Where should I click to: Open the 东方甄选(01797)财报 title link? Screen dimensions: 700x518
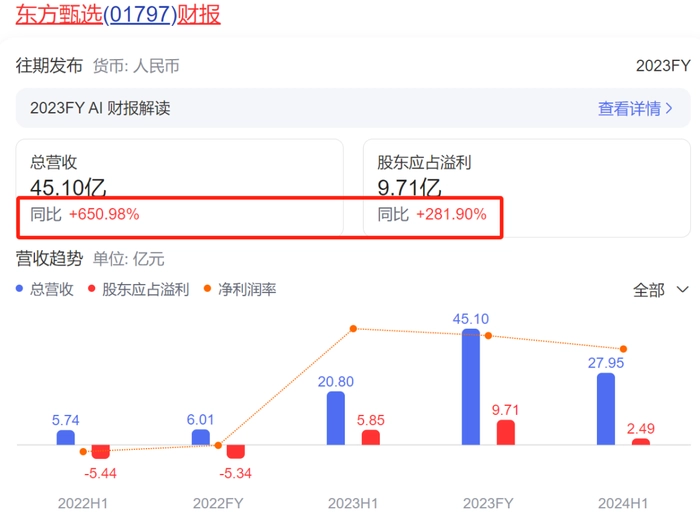click(118, 14)
